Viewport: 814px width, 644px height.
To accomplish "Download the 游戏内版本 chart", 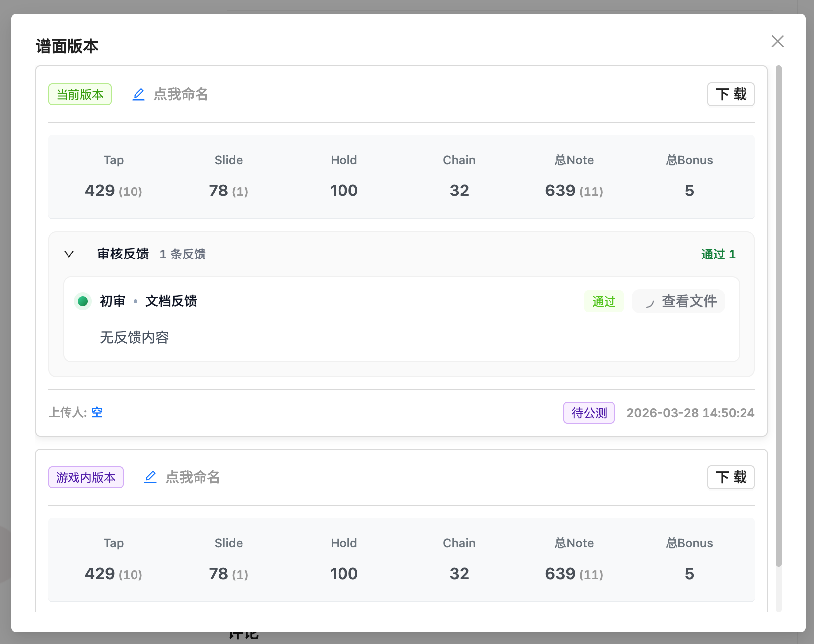I will point(731,477).
